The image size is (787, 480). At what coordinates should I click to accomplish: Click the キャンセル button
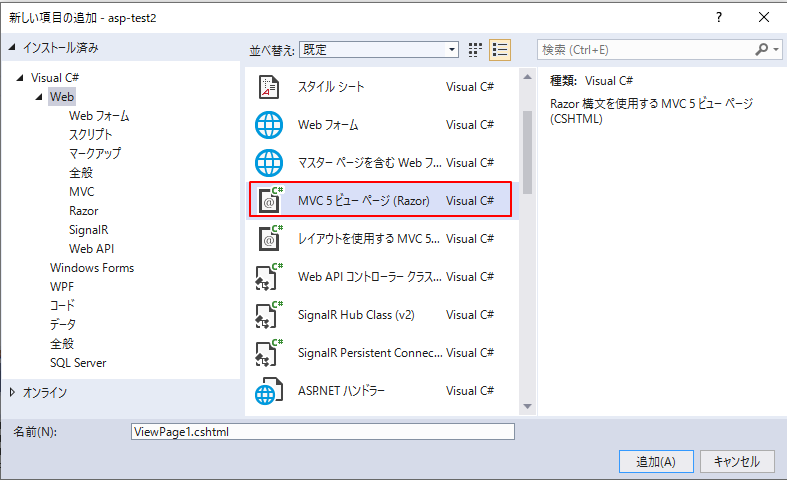coord(737,461)
